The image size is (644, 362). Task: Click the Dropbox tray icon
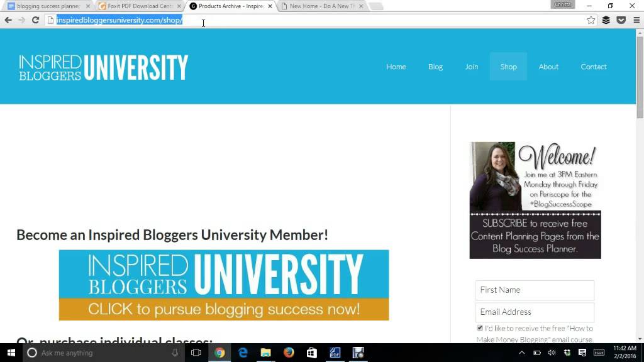tap(567, 353)
